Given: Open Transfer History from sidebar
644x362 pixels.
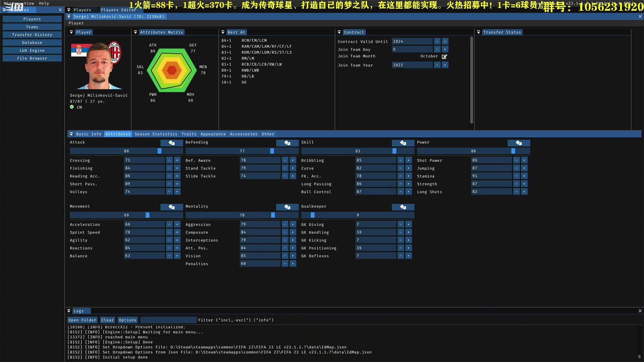Looking at the screenshot, I should click(32, 35).
